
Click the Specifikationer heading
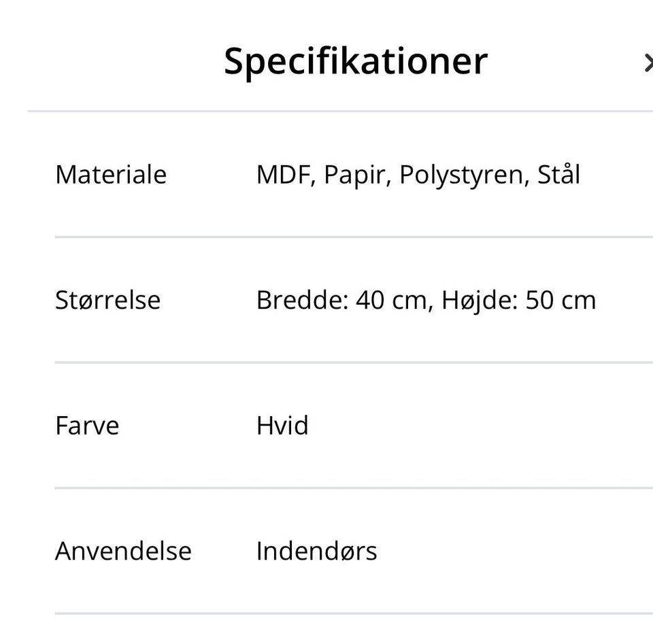pos(356,60)
